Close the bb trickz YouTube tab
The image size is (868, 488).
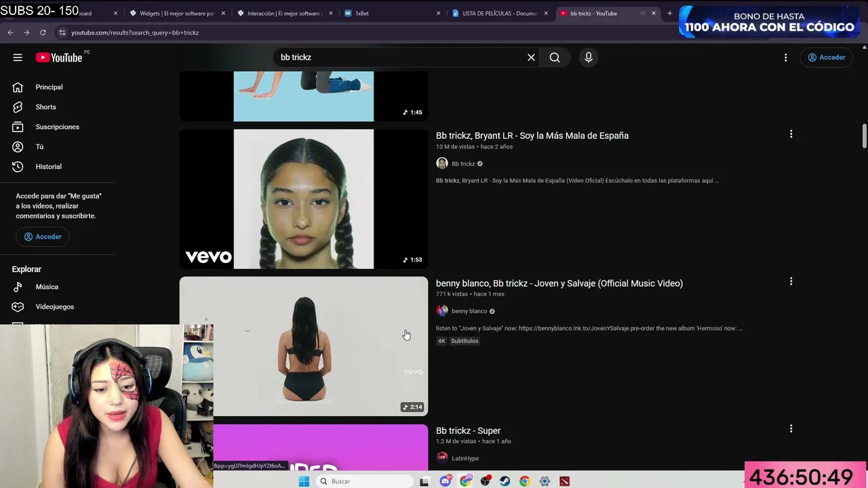654,13
